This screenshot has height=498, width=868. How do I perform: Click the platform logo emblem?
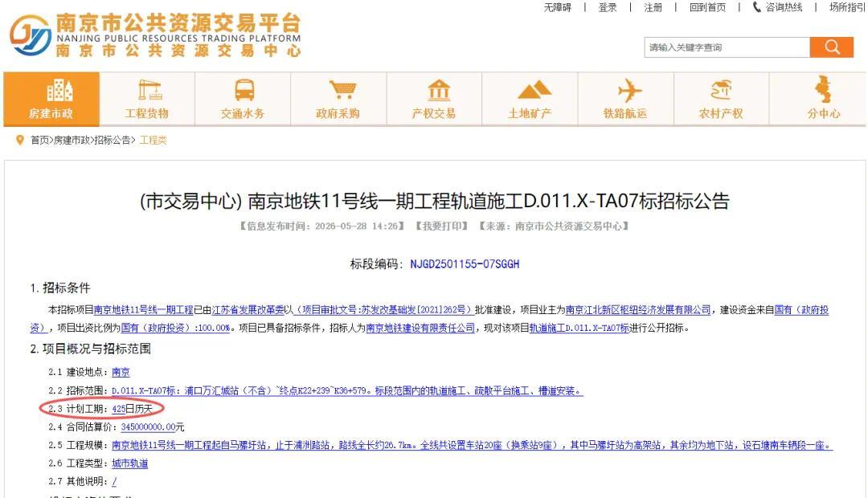[31, 35]
